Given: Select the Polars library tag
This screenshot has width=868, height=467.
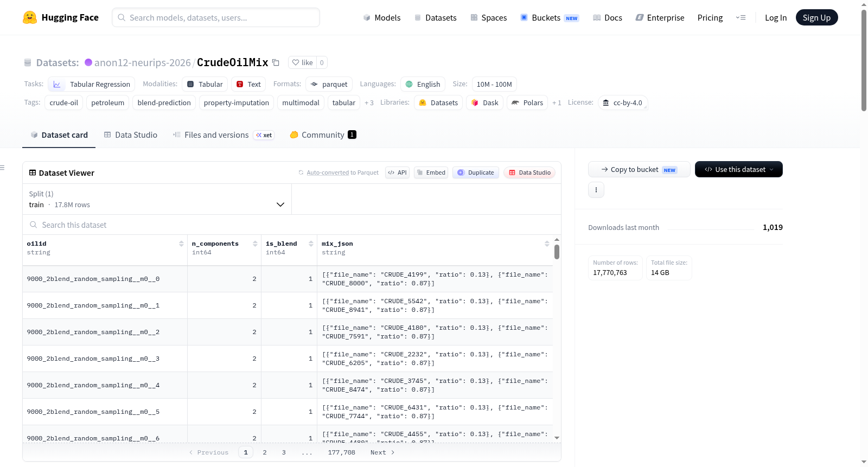Looking at the screenshot, I should click(x=527, y=103).
